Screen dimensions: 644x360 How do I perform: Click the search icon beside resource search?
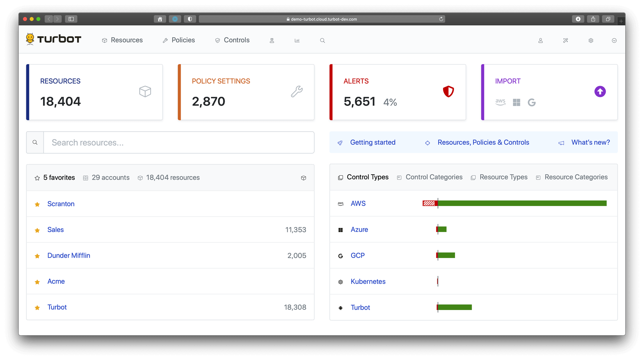click(x=35, y=142)
